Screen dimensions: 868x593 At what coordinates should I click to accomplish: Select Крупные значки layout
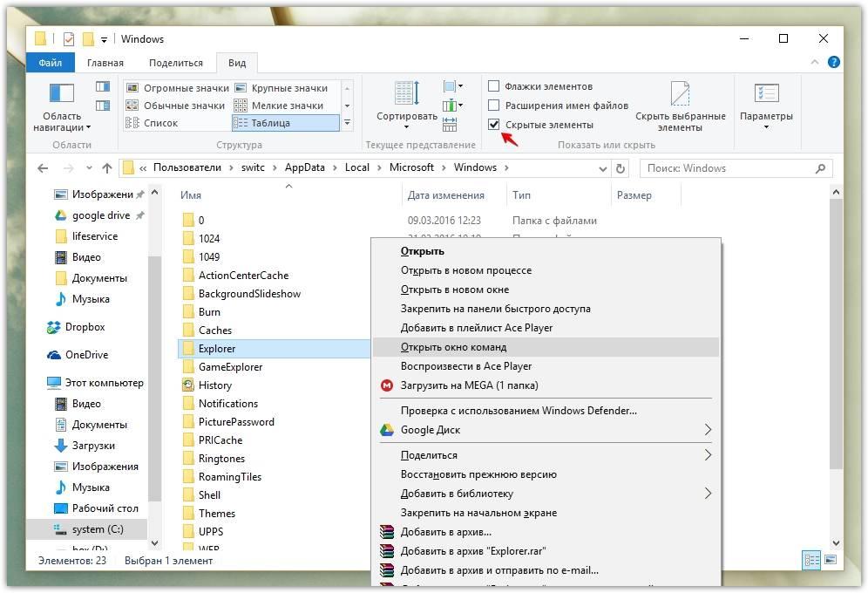click(x=281, y=88)
